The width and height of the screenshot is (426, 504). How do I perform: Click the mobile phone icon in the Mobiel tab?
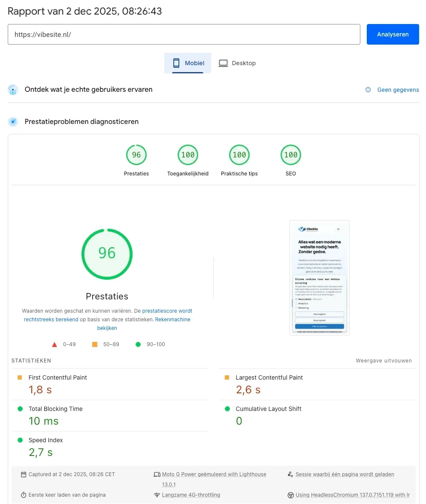point(176,63)
